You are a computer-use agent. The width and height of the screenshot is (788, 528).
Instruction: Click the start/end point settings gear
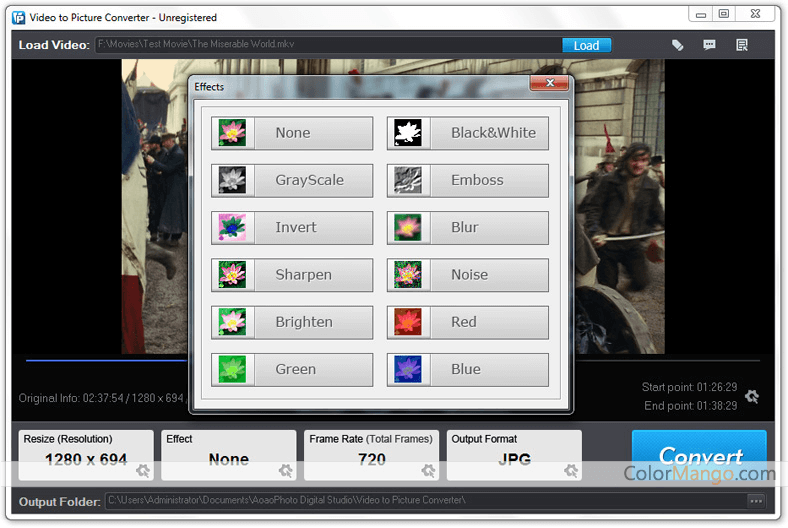752,396
